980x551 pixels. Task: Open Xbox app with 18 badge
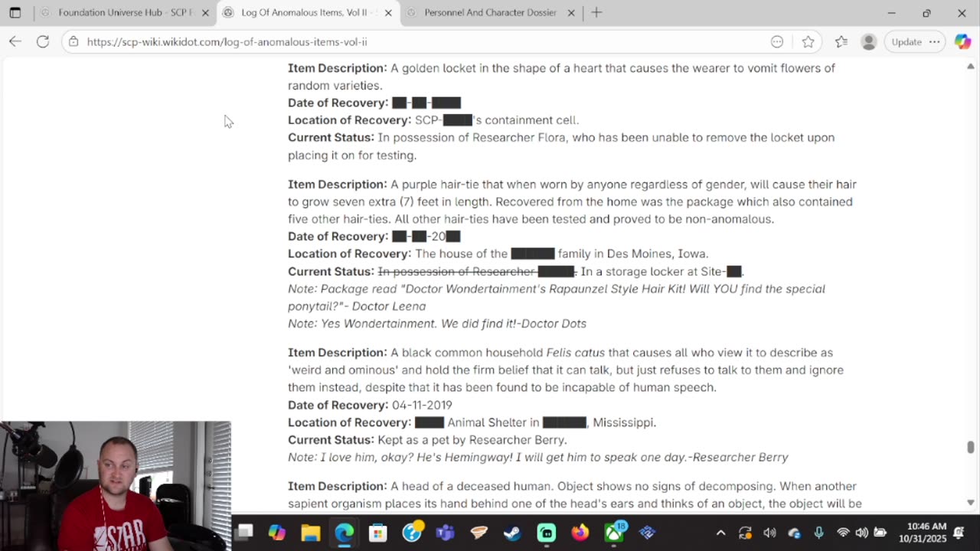pyautogui.click(x=614, y=532)
